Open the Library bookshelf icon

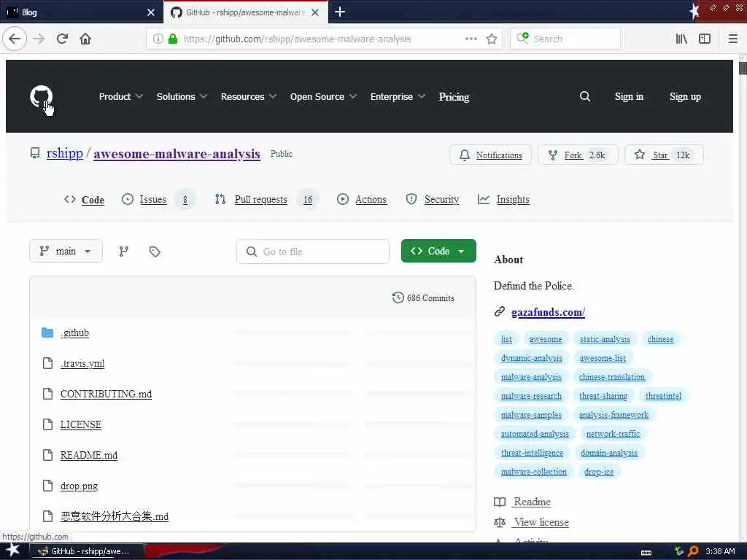[x=681, y=39]
